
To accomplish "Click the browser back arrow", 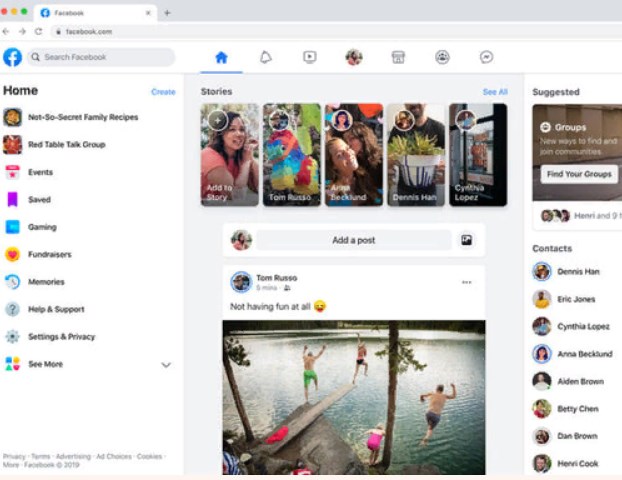I will 6,31.
